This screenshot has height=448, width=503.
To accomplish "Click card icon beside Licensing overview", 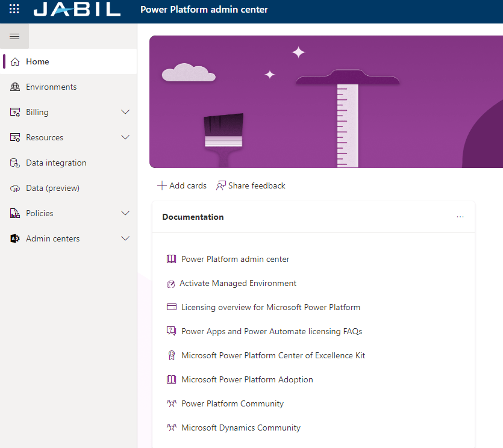I will pos(172,307).
